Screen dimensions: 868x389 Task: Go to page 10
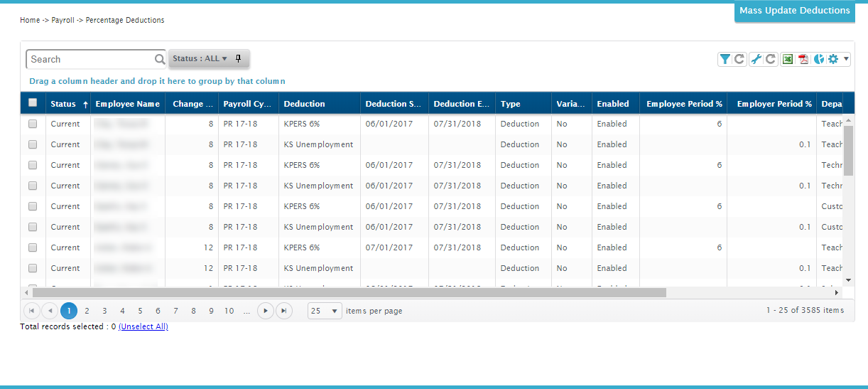(x=229, y=311)
